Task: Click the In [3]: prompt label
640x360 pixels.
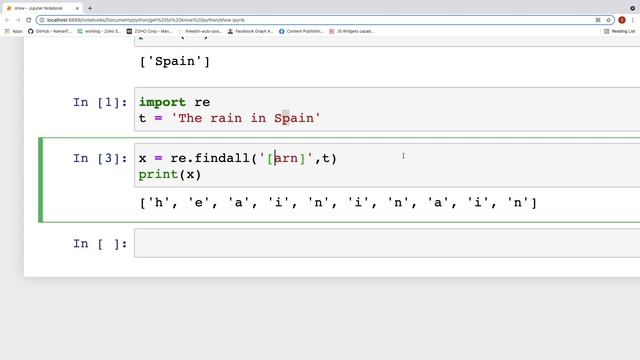Action: pos(100,158)
